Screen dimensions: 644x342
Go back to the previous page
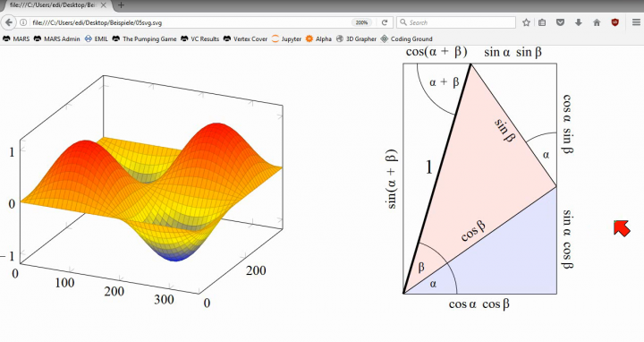[9, 22]
